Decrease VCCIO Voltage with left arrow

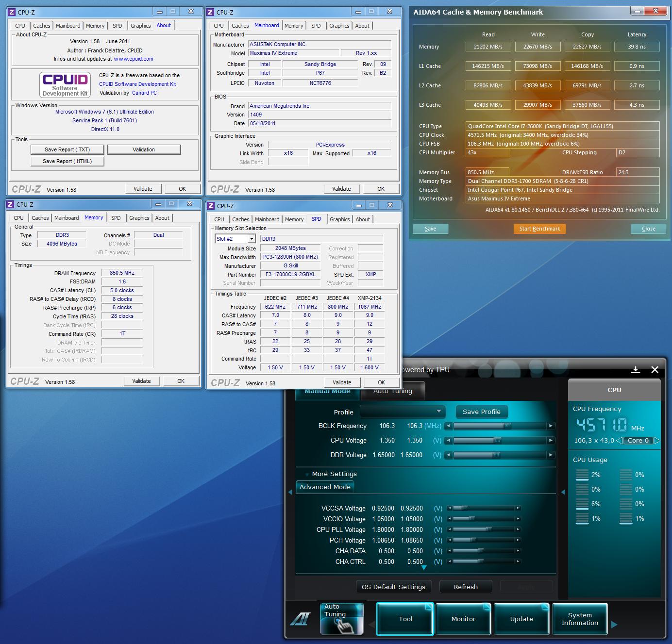(x=450, y=519)
